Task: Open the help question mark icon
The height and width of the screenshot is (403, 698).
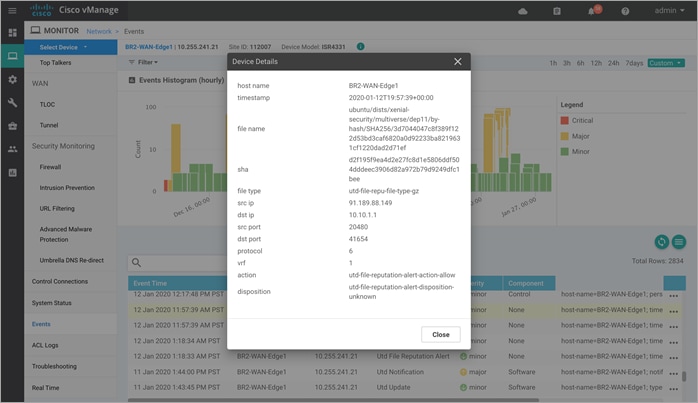Action: [x=625, y=11]
